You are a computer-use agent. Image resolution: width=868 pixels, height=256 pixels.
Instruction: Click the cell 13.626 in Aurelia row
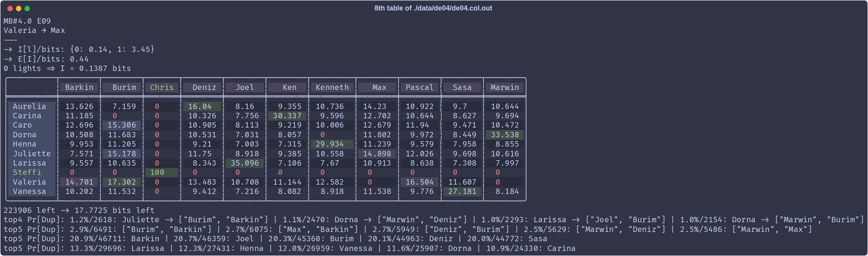click(x=79, y=106)
